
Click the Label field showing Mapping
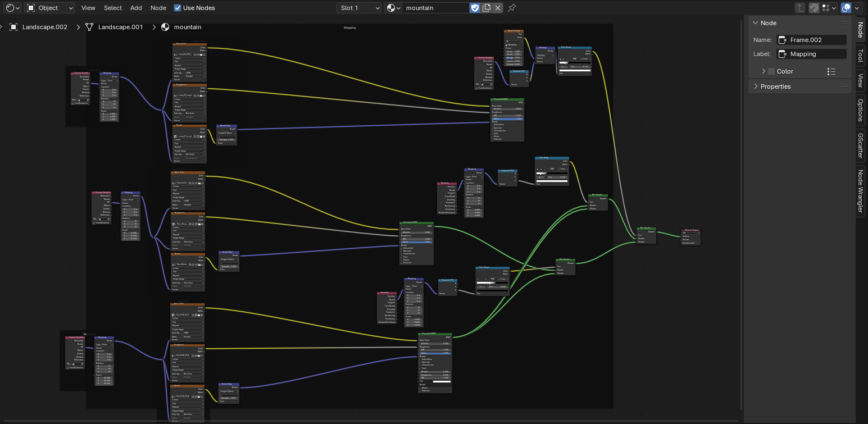tap(811, 54)
